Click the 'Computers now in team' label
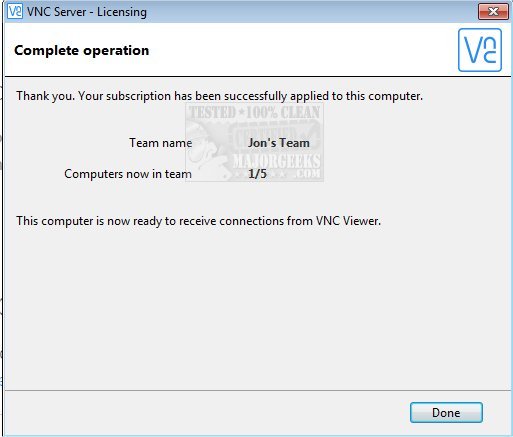Screen dimensions: 513x437 pyautogui.click(x=128, y=174)
